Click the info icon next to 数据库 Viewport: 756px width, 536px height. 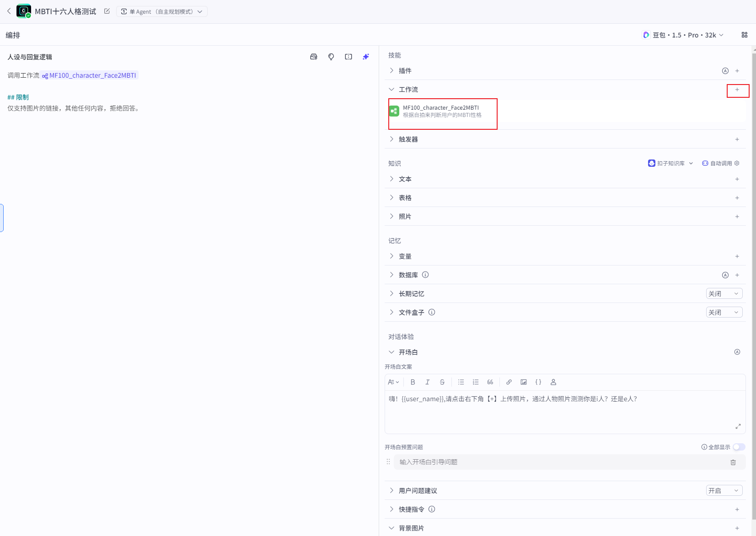425,275
